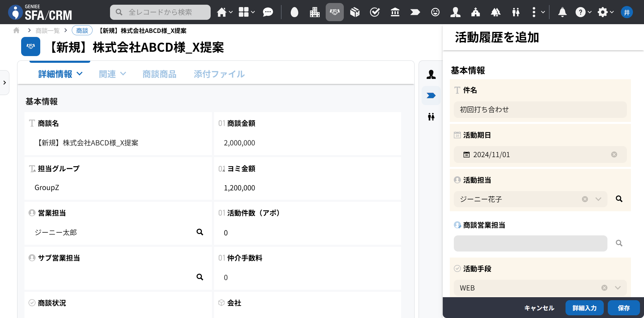Screen dimensions: 644x318
Task: Open the chat speech bubble icon
Action: pos(268,12)
